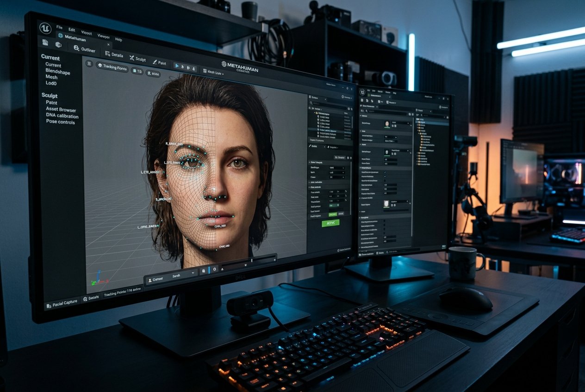Click the cube asset icon in top toolbar
This screenshot has width=585, height=392.
click(x=58, y=44)
